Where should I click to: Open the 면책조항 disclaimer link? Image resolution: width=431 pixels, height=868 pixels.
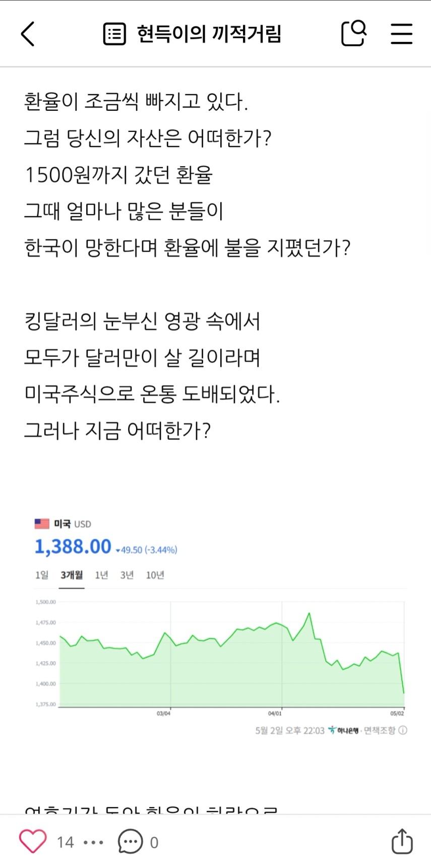(x=380, y=730)
